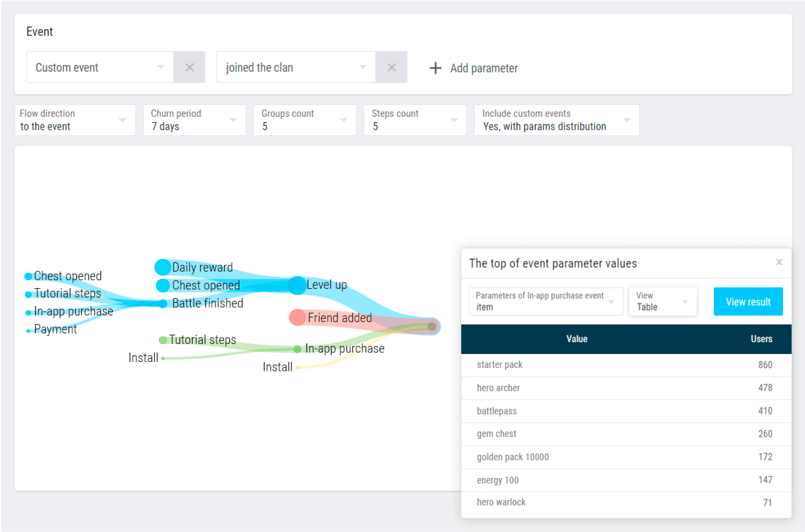Viewport: 805px width, 532px height.
Task: Clear the Custom event selection
Action: tap(189, 67)
